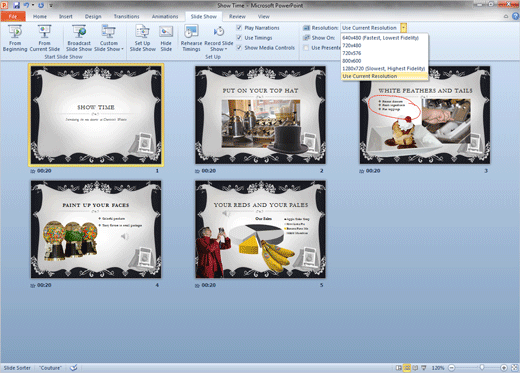520x373 pixels.
Task: Undo last action in Quick Access Toolbar
Action: click(x=26, y=5)
